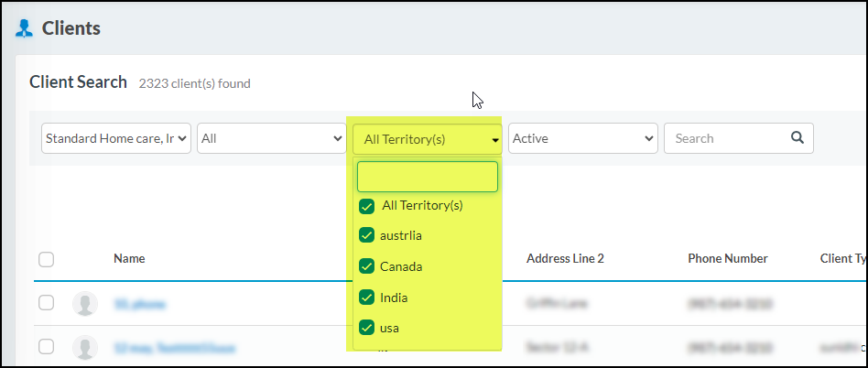Click the Clients page person icon
This screenshot has width=868, height=368.
click(x=25, y=28)
